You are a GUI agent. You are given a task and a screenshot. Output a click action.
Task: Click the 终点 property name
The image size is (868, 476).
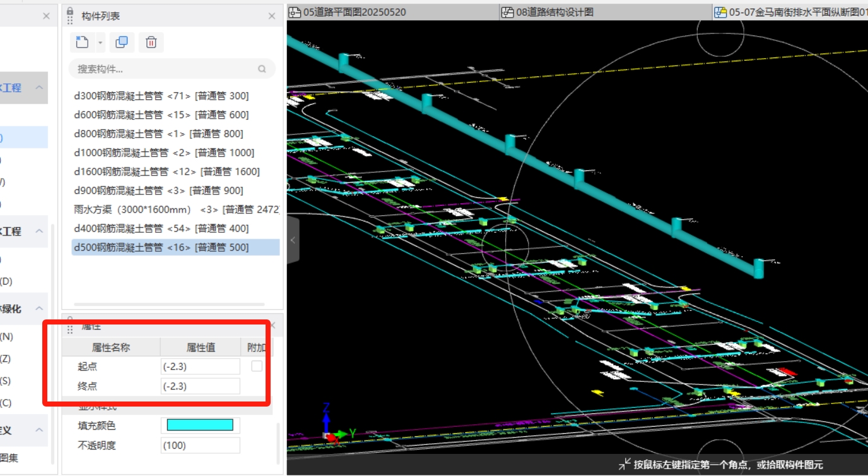tap(88, 386)
